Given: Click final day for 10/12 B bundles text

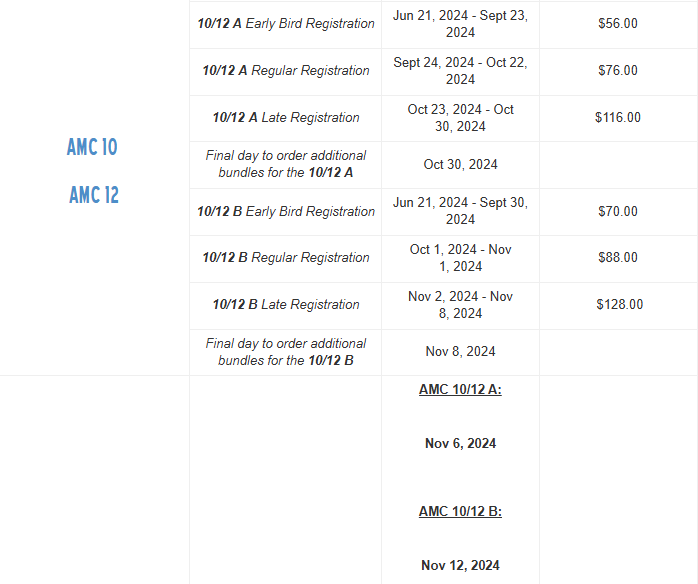Looking at the screenshot, I should [285, 352].
